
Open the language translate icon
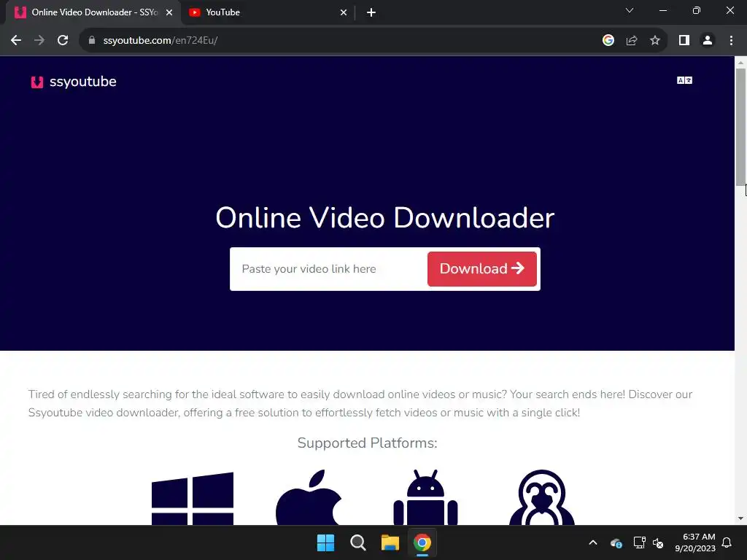coord(684,80)
